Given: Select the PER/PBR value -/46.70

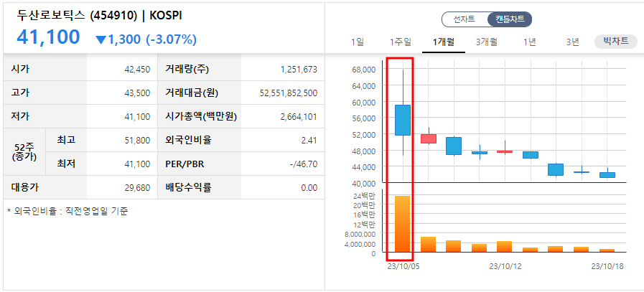Looking at the screenshot, I should pos(303,164).
